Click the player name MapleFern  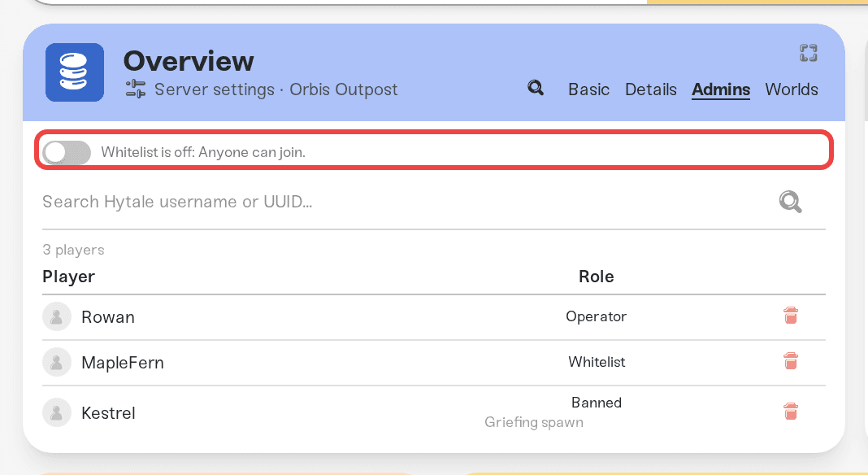pos(123,363)
